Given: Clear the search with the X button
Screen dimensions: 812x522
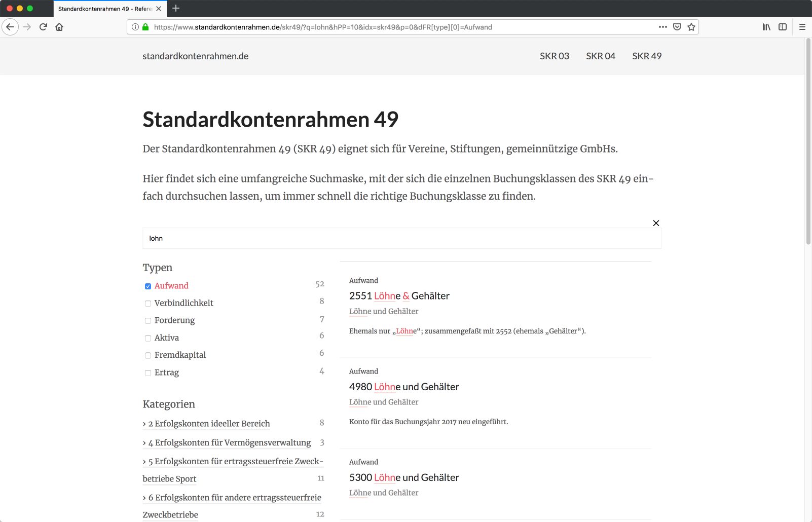Looking at the screenshot, I should [x=656, y=223].
